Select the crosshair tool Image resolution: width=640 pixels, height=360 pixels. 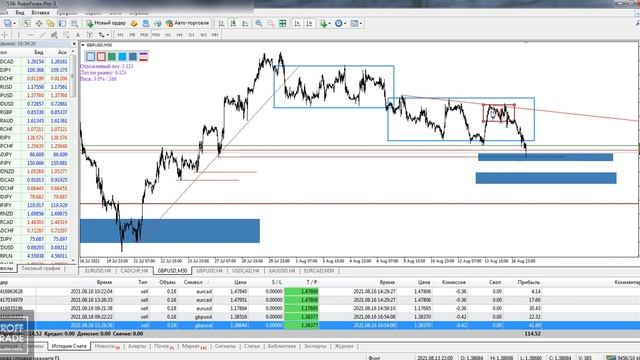point(4,35)
